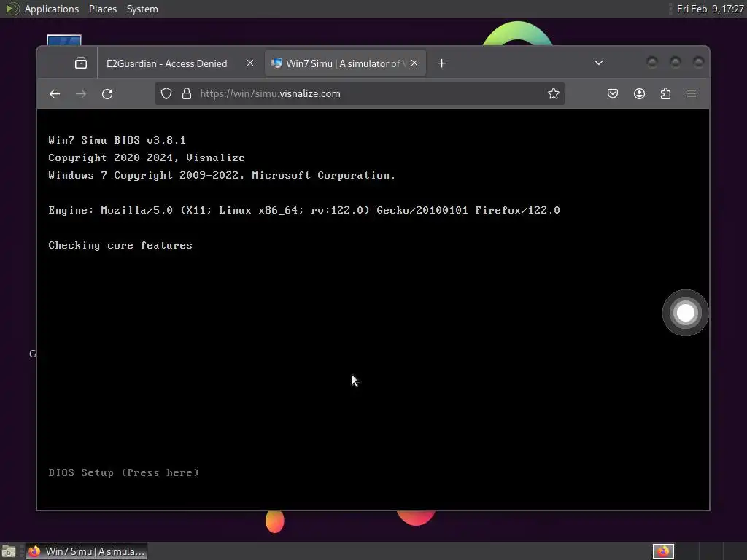
Task: Click the date and time clock
Action: 710,9
